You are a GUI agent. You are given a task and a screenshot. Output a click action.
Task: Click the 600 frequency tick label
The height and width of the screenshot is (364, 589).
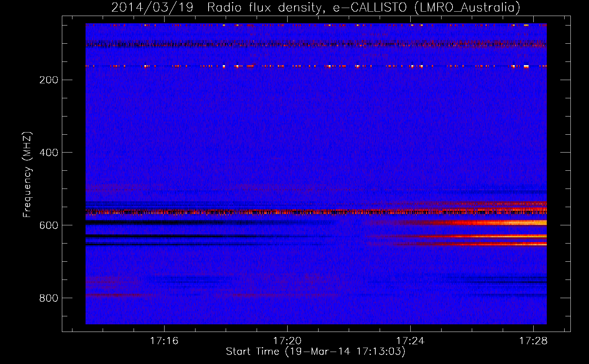tap(48, 225)
